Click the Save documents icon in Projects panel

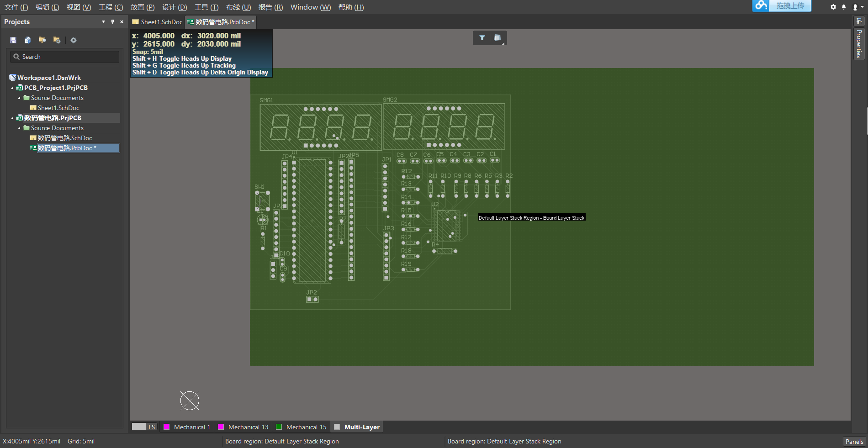coord(13,40)
